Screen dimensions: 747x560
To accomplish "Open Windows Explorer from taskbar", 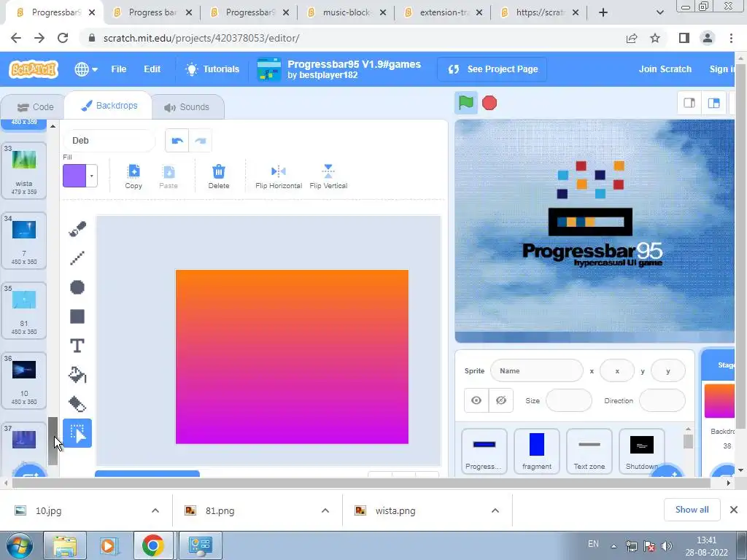I will click(65, 545).
